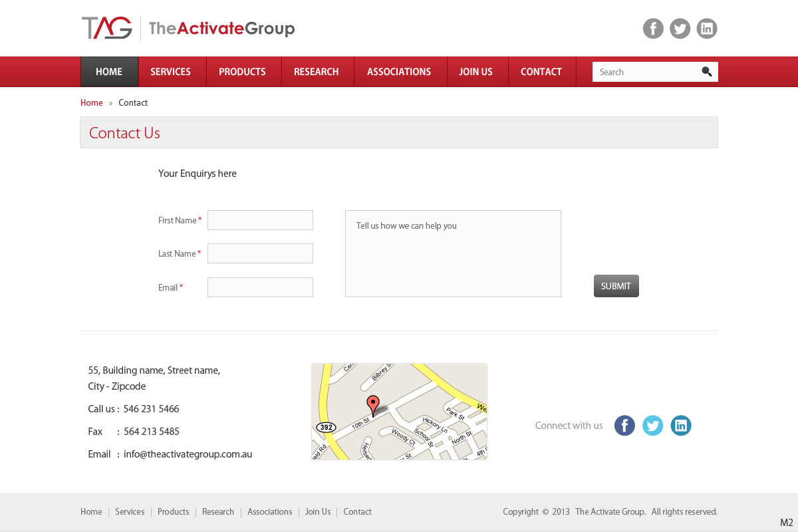The image size is (798, 532).
Task: Click the blue LinkedIn icon in the footer
Action: coord(681,426)
